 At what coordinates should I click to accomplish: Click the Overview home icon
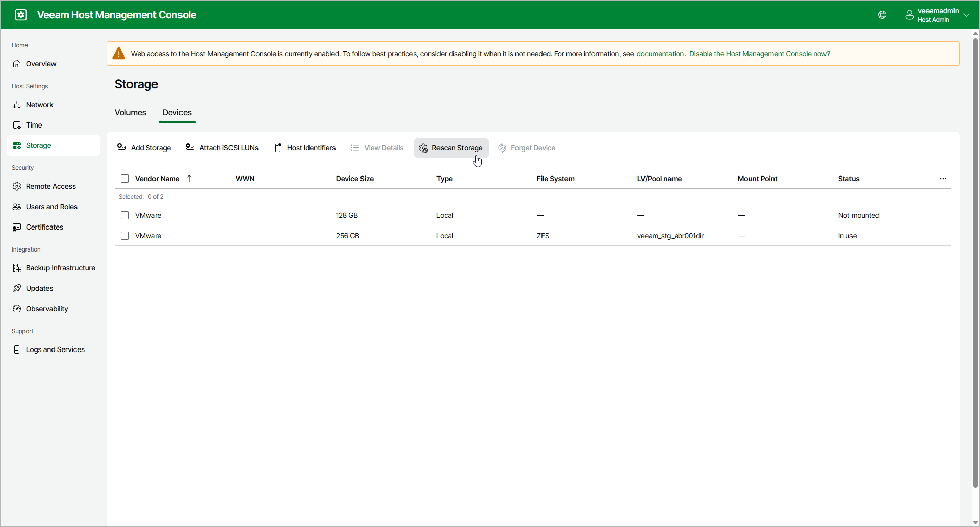click(x=17, y=64)
